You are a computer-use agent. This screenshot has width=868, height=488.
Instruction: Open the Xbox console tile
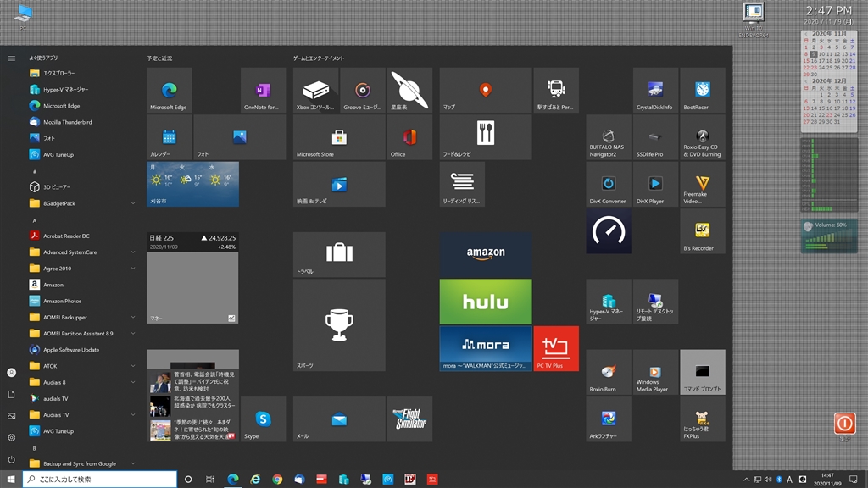(315, 90)
